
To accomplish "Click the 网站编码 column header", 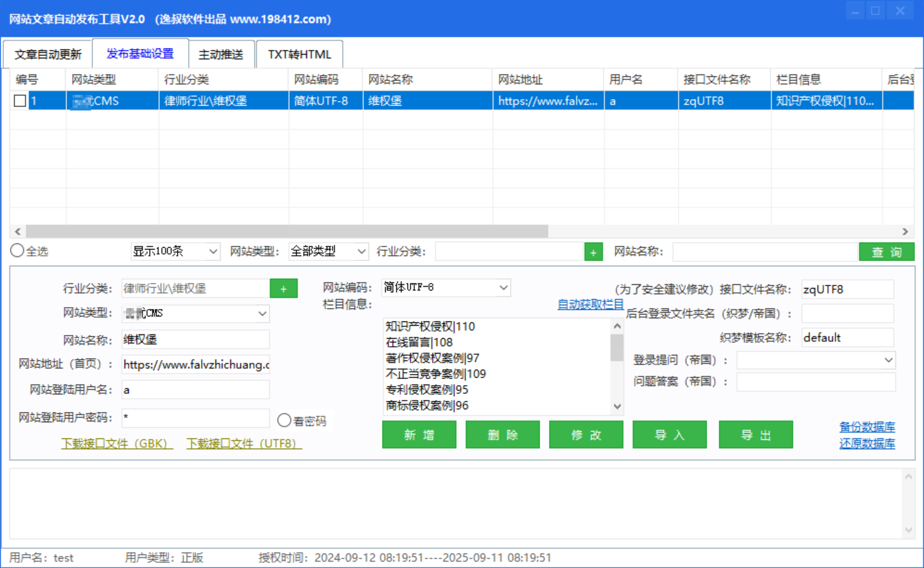I will pyautogui.click(x=325, y=80).
